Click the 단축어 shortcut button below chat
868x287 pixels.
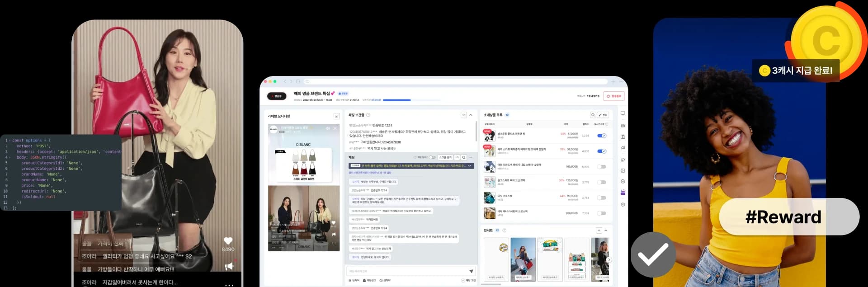coord(354,280)
